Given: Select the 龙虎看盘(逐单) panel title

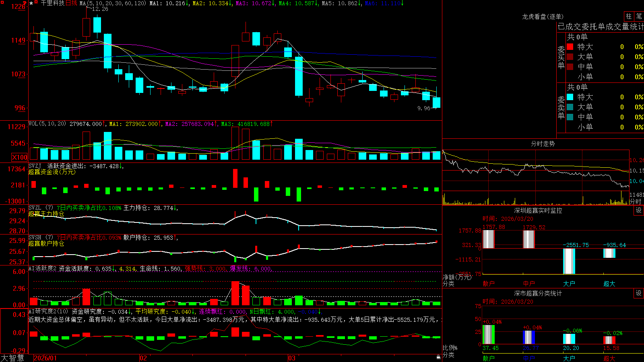Looking at the screenshot, I should [x=543, y=16].
